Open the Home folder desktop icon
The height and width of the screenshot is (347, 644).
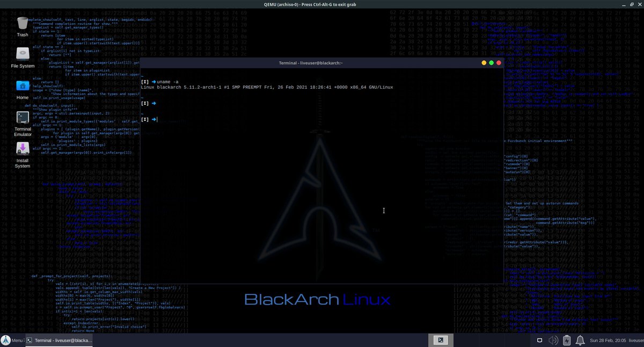pos(23,90)
